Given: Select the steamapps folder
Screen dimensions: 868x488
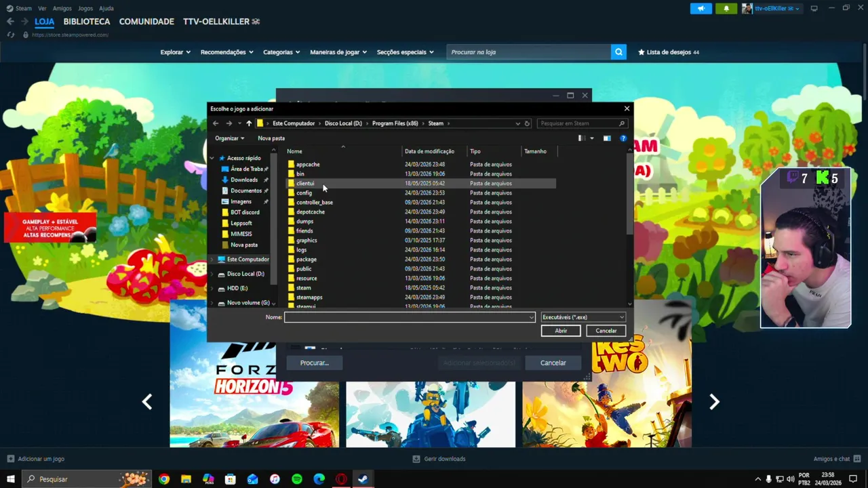Looking at the screenshot, I should [420, 297].
